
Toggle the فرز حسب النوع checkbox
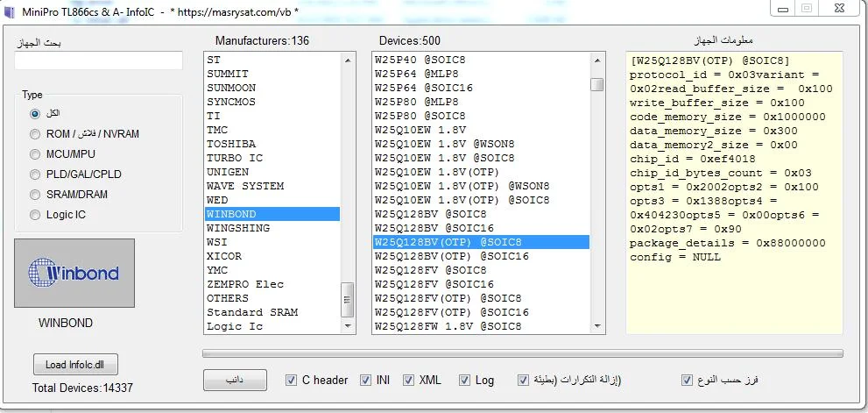687,381
